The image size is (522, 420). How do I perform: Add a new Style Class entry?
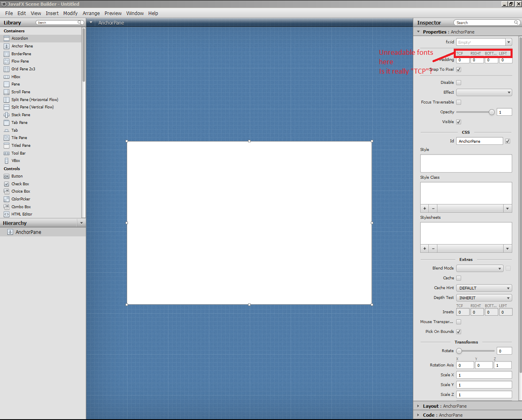pyautogui.click(x=425, y=209)
